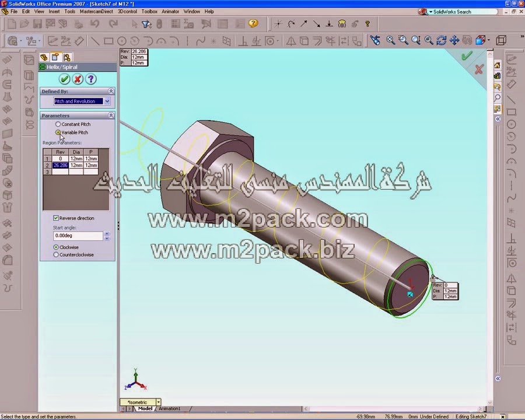Click the PropertyManager tab icon above Helix/Spiral
Viewport: 525px width, 420px height.
coord(55,57)
